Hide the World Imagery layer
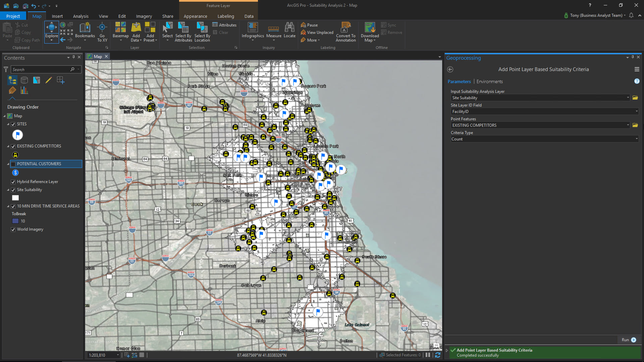 13,230
